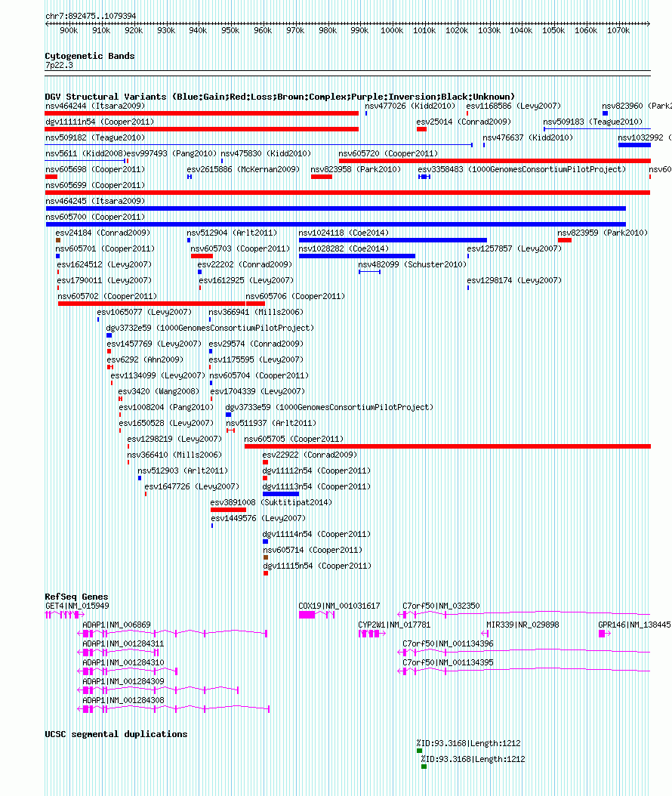Click the nsv605699 red loss bar
Viewport: 672px width, 796px height.
point(347,193)
